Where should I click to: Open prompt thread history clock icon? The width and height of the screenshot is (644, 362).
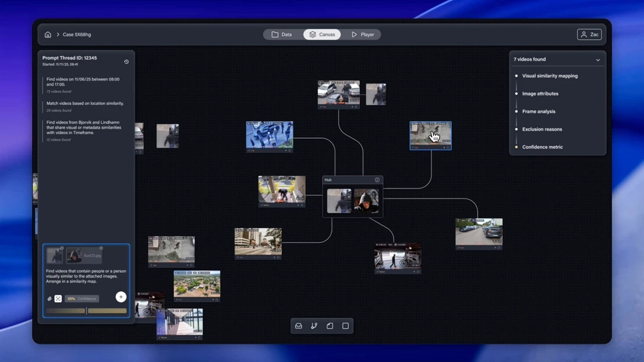(126, 62)
